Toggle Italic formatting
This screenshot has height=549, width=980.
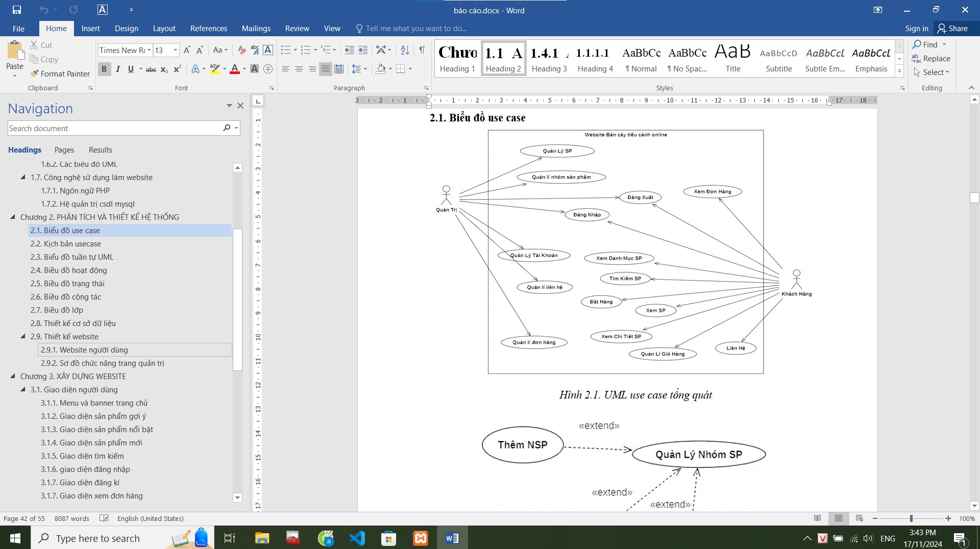(x=118, y=69)
